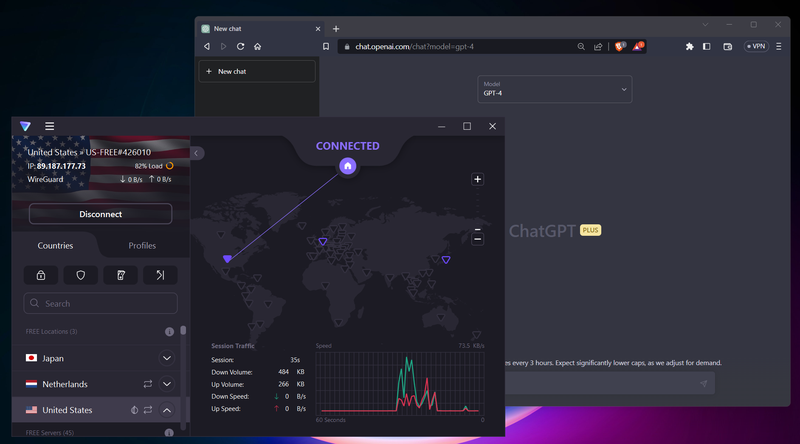Click the 82% Load indicator
This screenshot has width=800, height=444.
point(154,166)
